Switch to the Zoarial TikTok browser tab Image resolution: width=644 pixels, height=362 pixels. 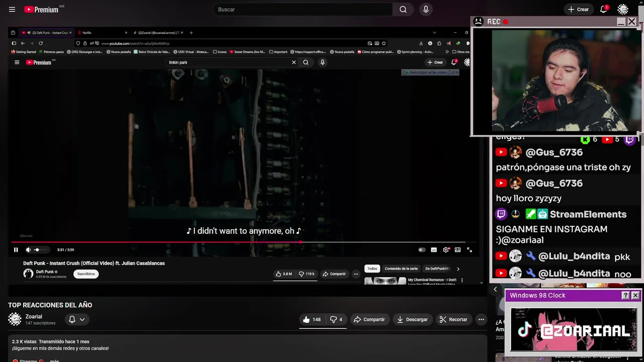pos(158,33)
